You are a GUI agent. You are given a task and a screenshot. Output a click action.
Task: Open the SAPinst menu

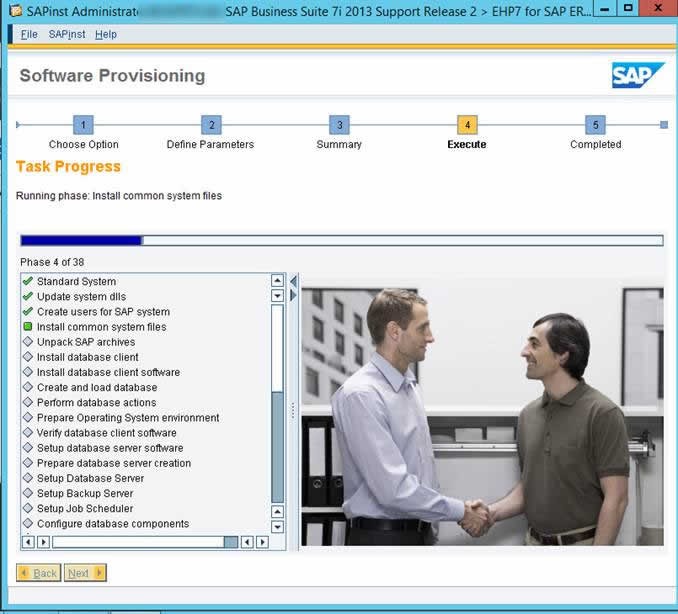point(67,34)
